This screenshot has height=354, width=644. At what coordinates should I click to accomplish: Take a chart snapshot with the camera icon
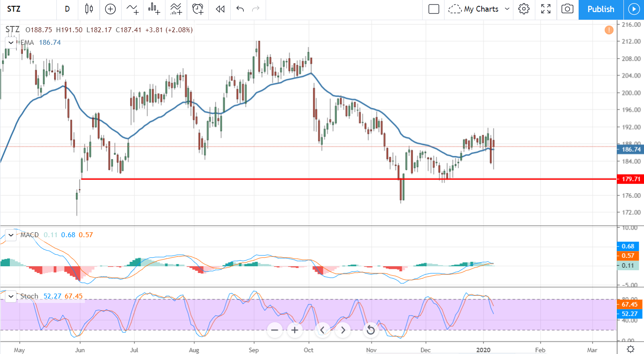568,9
